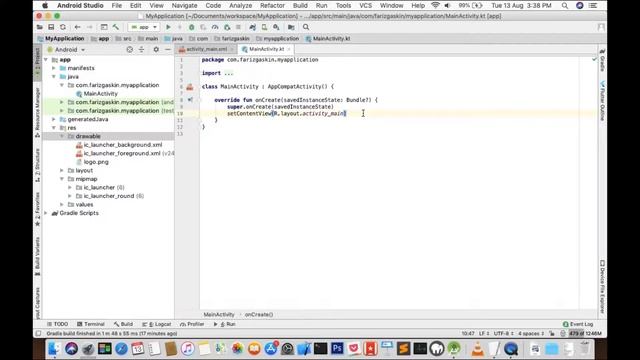Select the drawable folder
The height and width of the screenshot is (360, 640).
(x=87, y=136)
